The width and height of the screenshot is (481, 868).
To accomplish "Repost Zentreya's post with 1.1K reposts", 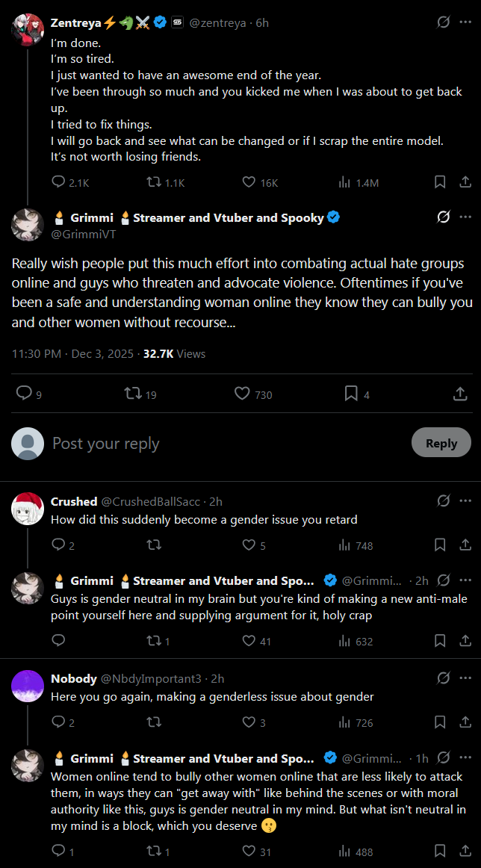I will [x=153, y=182].
